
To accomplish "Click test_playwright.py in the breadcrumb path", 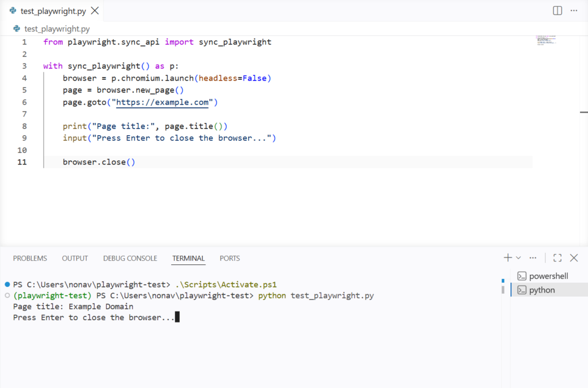I will coord(57,29).
